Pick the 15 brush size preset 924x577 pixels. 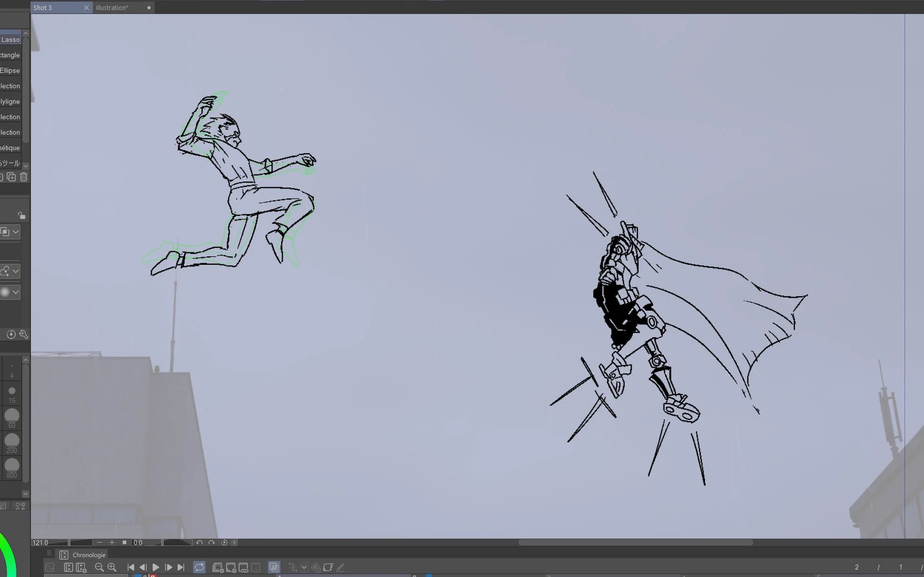[12, 394]
